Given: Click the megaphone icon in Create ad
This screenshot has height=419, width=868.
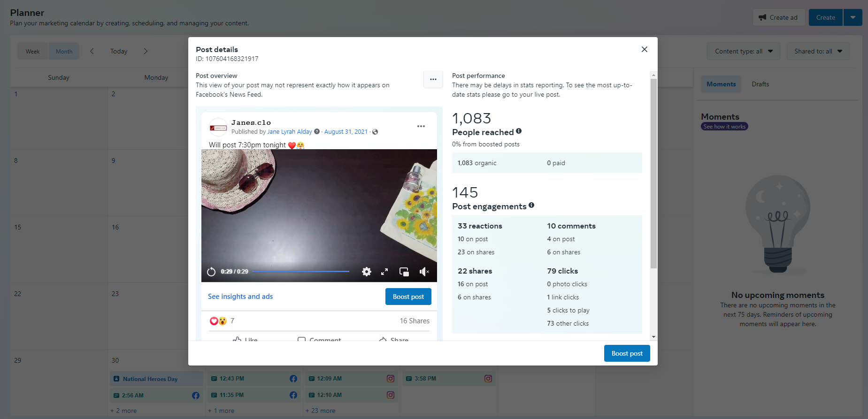Looking at the screenshot, I should [x=762, y=17].
